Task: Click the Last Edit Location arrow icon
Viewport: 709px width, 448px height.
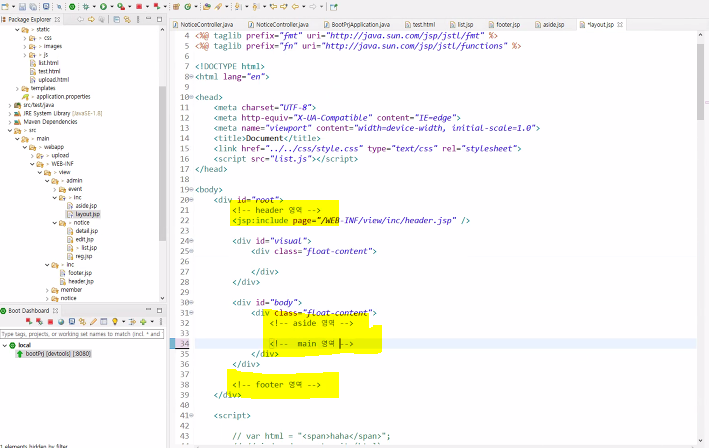Action: [x=273, y=7]
